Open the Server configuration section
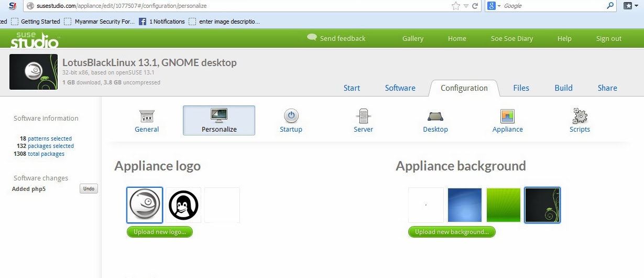The height and width of the screenshot is (278, 644). pyautogui.click(x=363, y=121)
